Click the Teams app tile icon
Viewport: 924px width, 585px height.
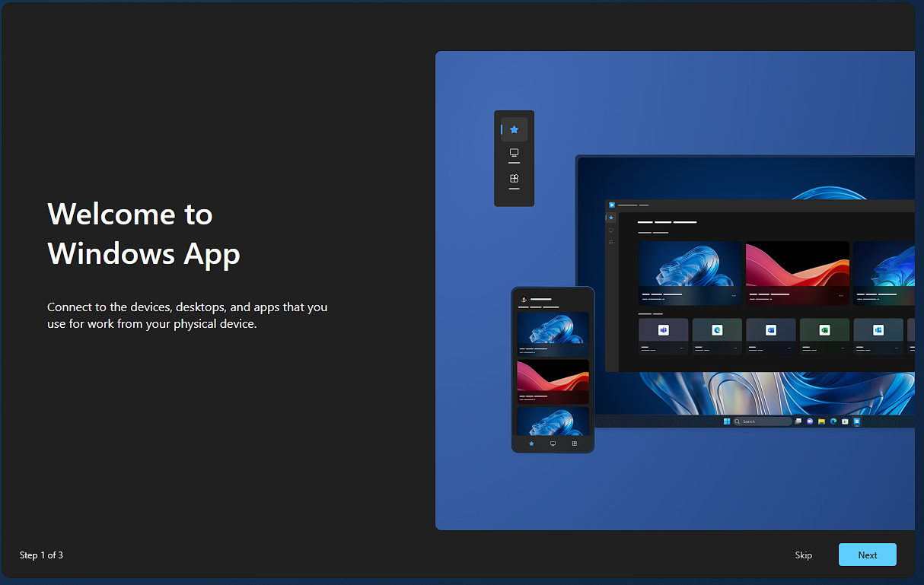pos(663,330)
